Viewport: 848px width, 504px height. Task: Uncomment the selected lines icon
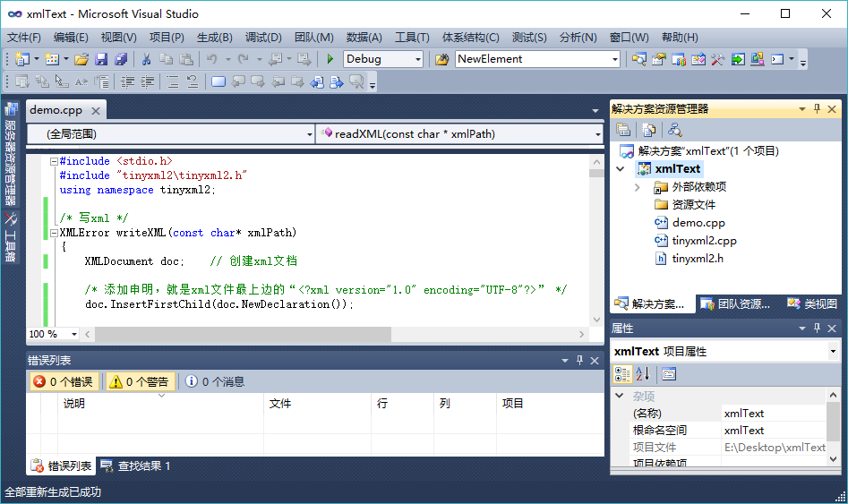click(x=192, y=81)
